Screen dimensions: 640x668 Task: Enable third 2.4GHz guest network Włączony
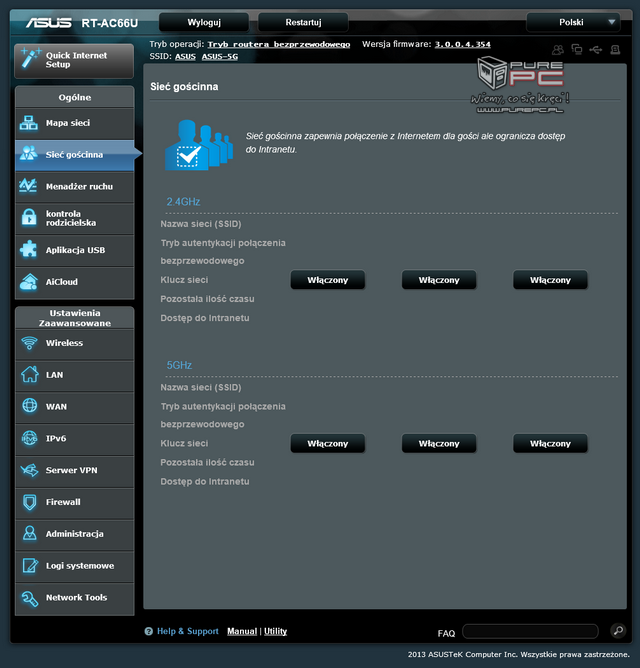(x=550, y=280)
